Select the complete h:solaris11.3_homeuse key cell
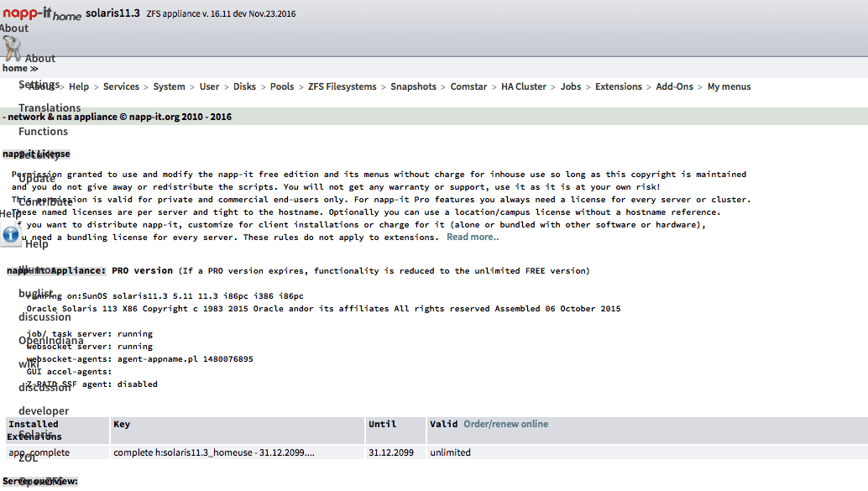The width and height of the screenshot is (868, 491). point(238,452)
